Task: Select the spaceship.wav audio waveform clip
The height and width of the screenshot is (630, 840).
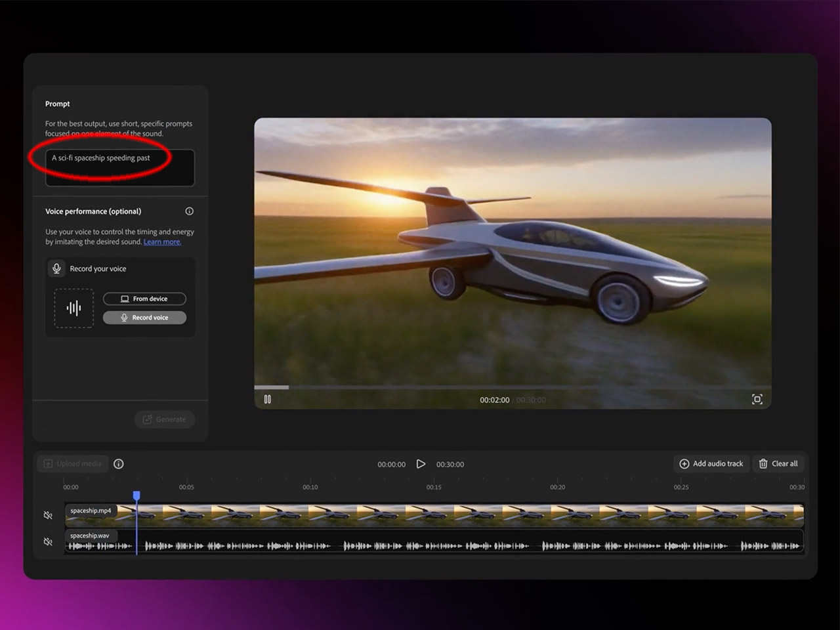Action: [x=434, y=541]
